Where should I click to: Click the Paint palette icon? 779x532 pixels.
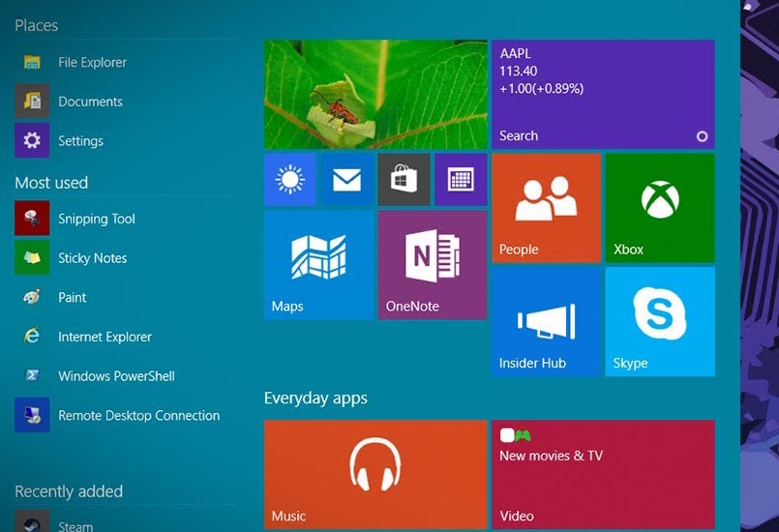pyautogui.click(x=32, y=297)
